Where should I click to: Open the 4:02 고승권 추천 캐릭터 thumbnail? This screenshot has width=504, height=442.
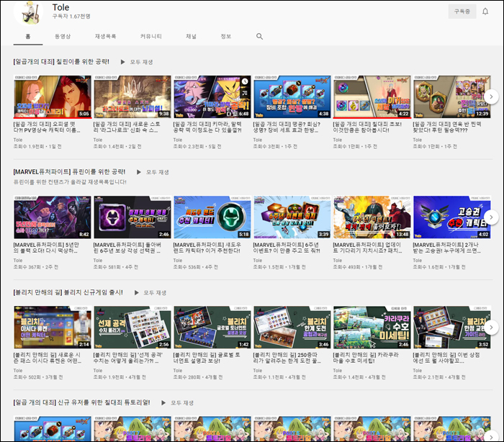coord(452,217)
